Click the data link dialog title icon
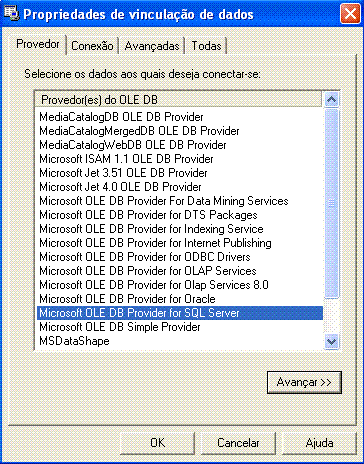 tap(11, 14)
